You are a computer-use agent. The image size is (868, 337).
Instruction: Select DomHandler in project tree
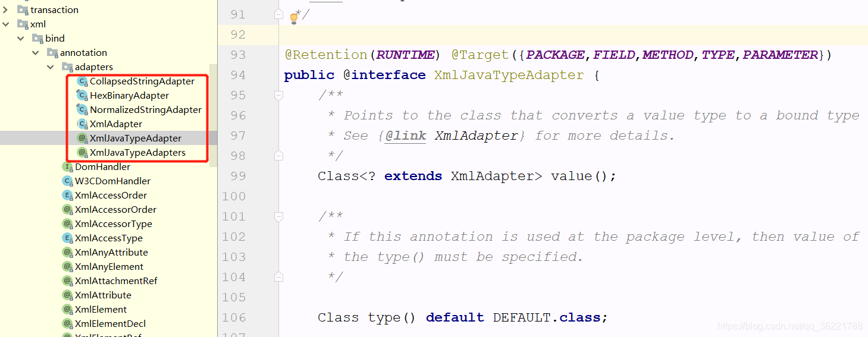pos(102,166)
